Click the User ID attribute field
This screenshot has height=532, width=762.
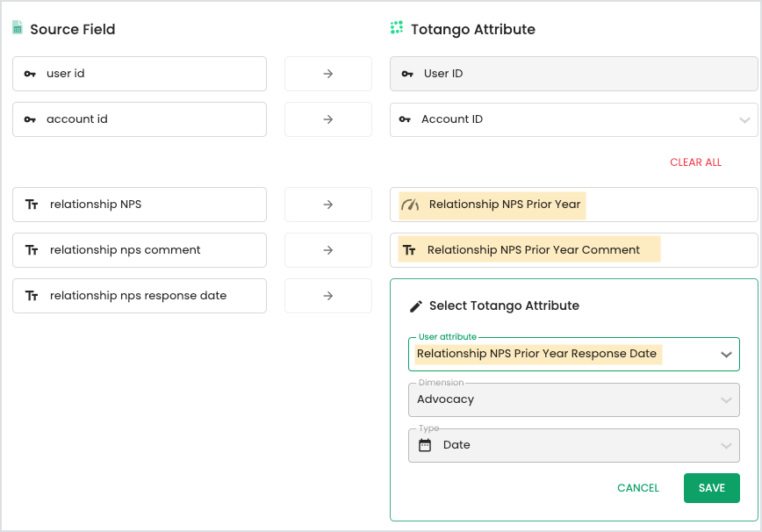pos(574,74)
